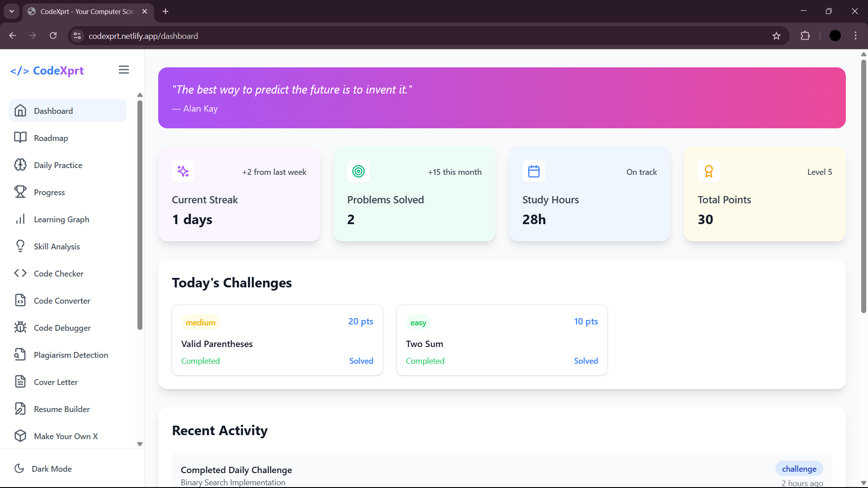Click the Code Debugger bug icon
The image size is (868, 488).
click(20, 327)
